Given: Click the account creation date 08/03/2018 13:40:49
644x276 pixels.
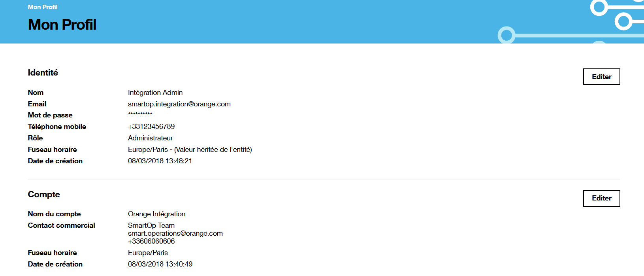Looking at the screenshot, I should (160, 264).
